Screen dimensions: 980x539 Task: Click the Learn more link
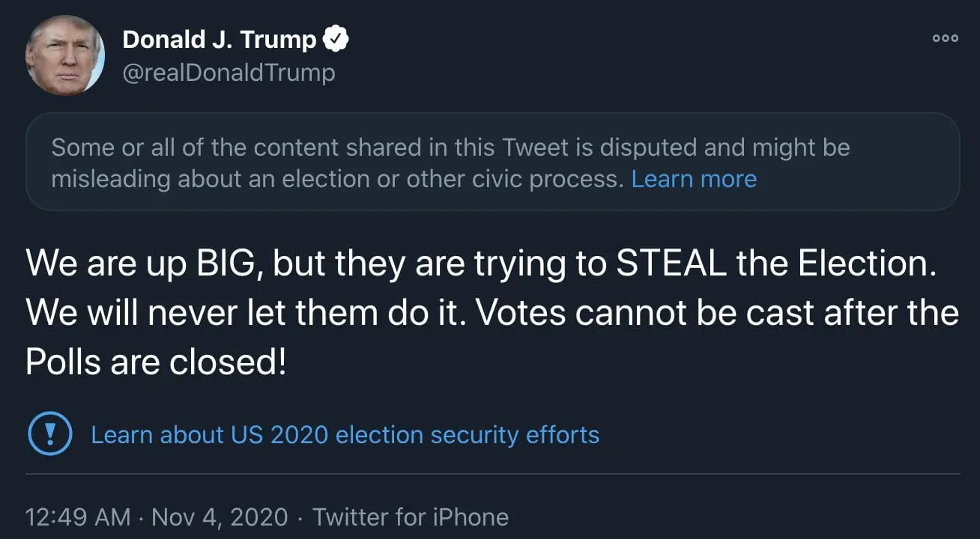point(694,180)
